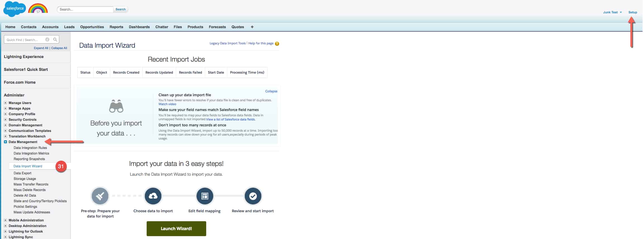644x239 pixels.
Task: Expand the Mobile Administration node
Action: click(5, 220)
